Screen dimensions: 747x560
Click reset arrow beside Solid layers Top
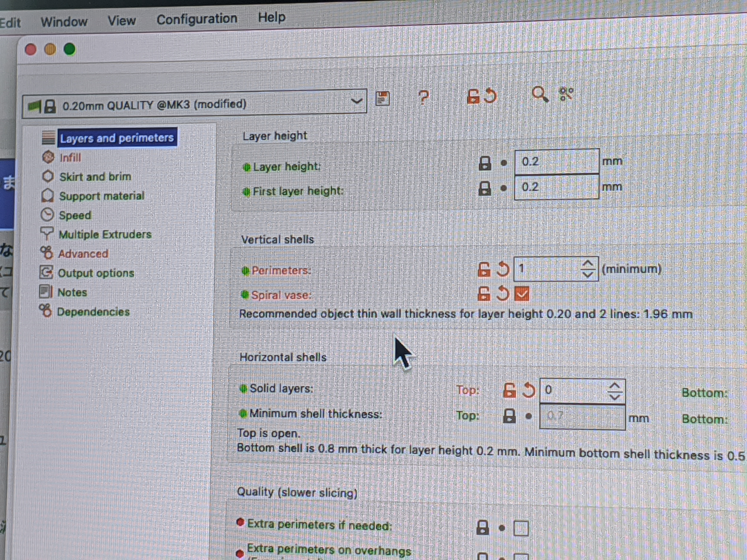(529, 390)
